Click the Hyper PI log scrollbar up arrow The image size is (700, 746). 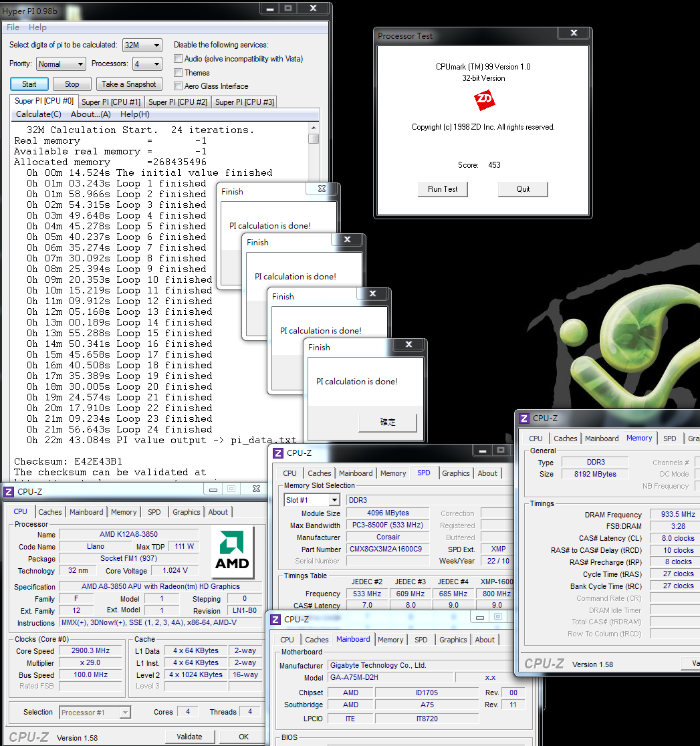click(313, 128)
